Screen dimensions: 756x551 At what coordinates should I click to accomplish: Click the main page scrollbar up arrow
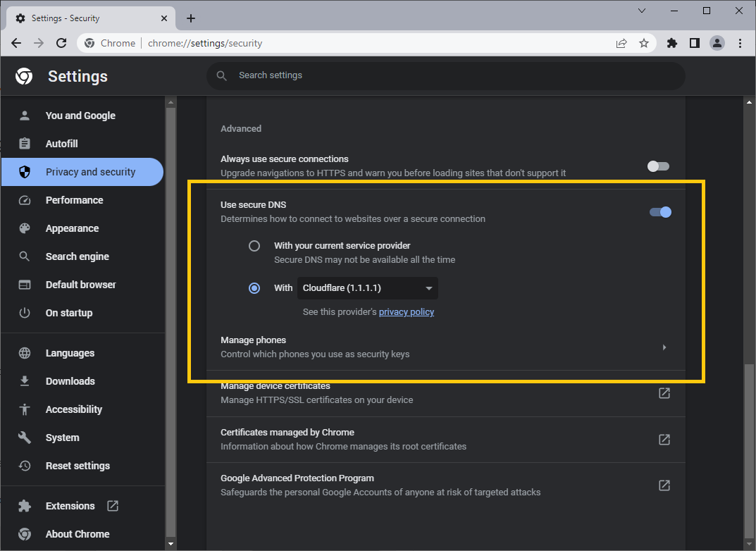[x=749, y=102]
